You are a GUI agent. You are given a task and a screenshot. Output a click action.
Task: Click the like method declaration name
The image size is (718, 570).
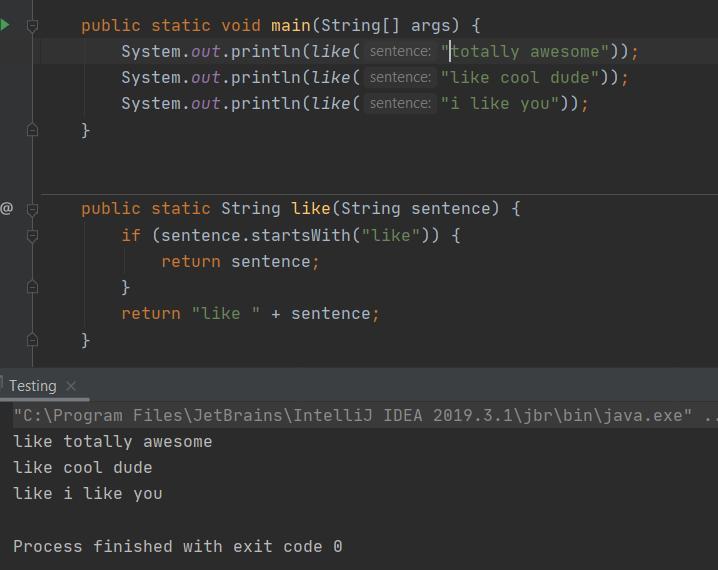tap(310, 208)
